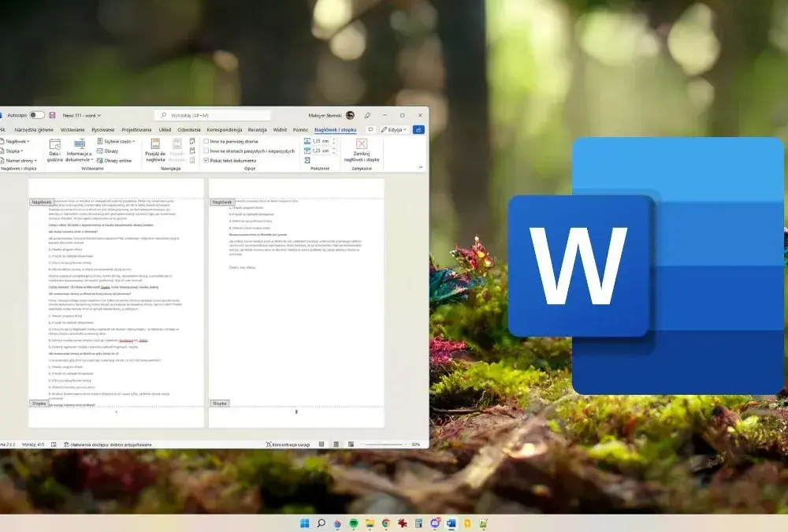Image resolution: width=788 pixels, height=532 pixels.
Task: Click the next section navigation icon
Action: [x=192, y=151]
